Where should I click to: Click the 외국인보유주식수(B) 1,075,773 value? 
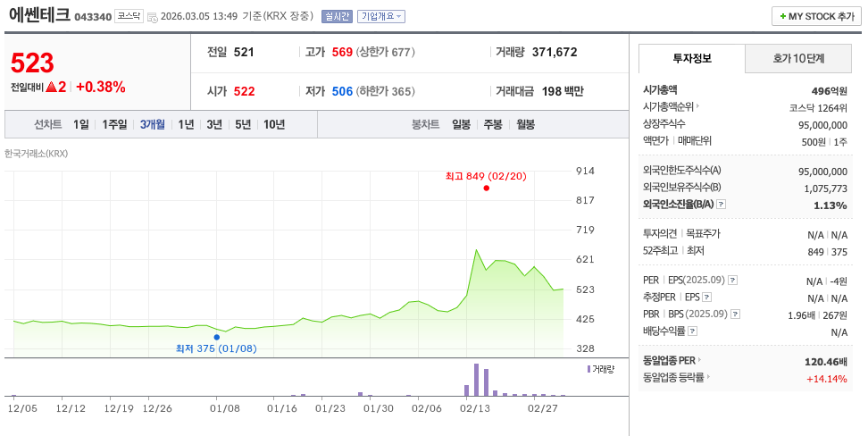click(825, 189)
